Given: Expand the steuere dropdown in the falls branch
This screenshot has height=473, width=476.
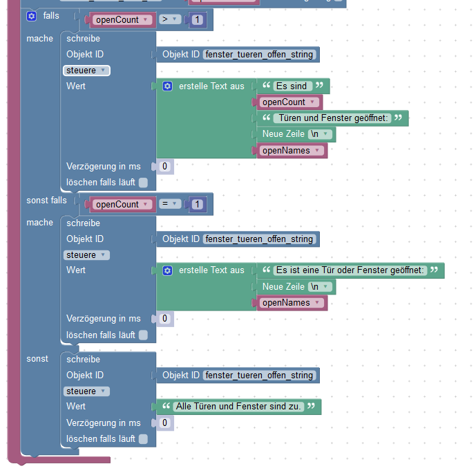Looking at the screenshot, I should (86, 71).
